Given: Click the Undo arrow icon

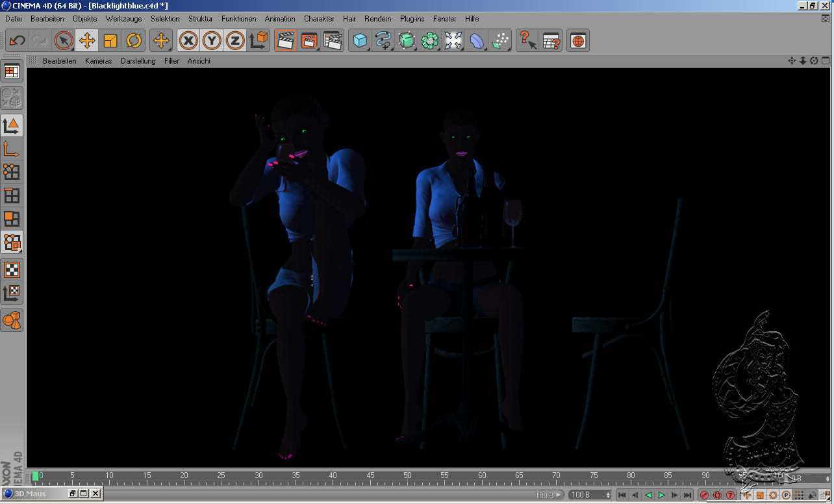Looking at the screenshot, I should point(17,41).
